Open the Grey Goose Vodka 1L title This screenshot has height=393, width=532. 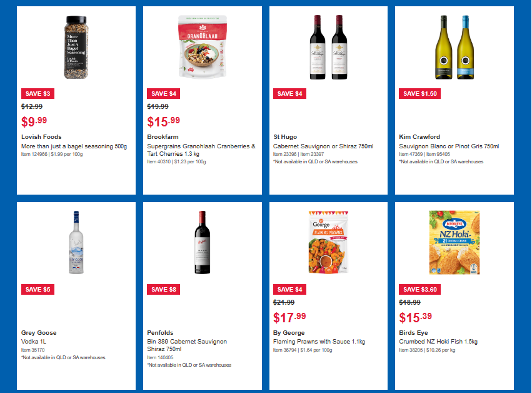coord(34,342)
